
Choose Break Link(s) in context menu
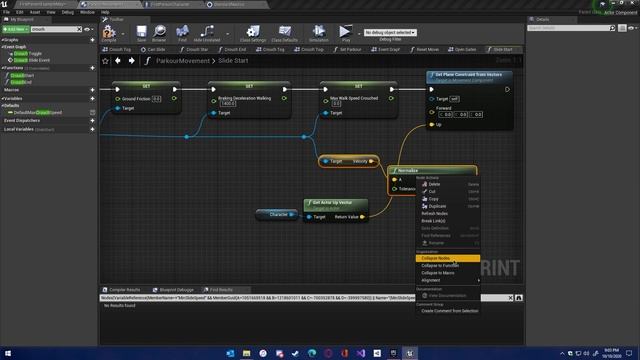[x=448, y=221]
